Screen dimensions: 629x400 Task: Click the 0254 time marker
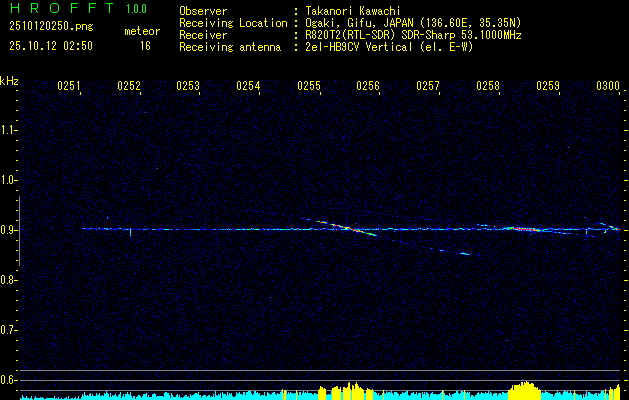(x=248, y=85)
